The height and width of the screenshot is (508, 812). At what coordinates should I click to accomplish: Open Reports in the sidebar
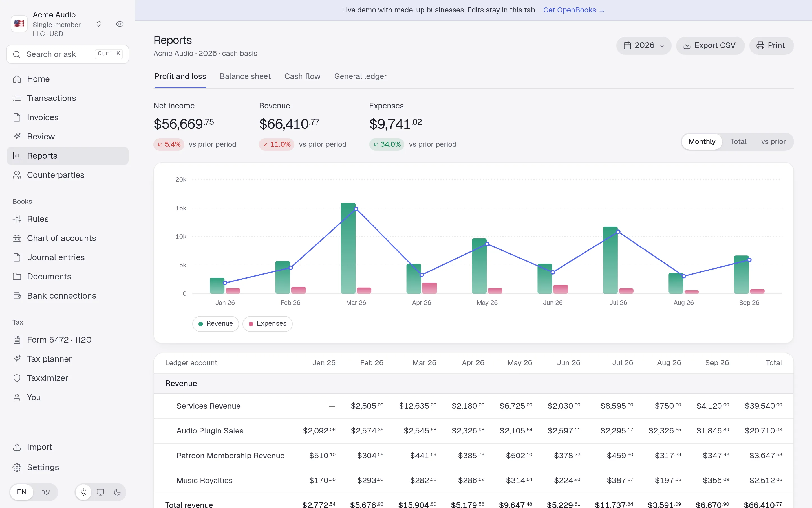[x=67, y=156]
